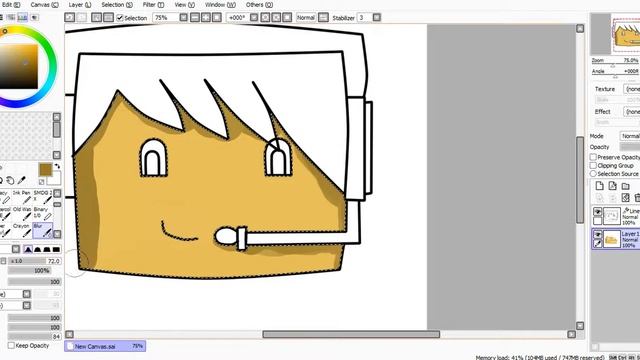Viewport: 640px width, 360px height.
Task: Open the Window menu
Action: 220,5
